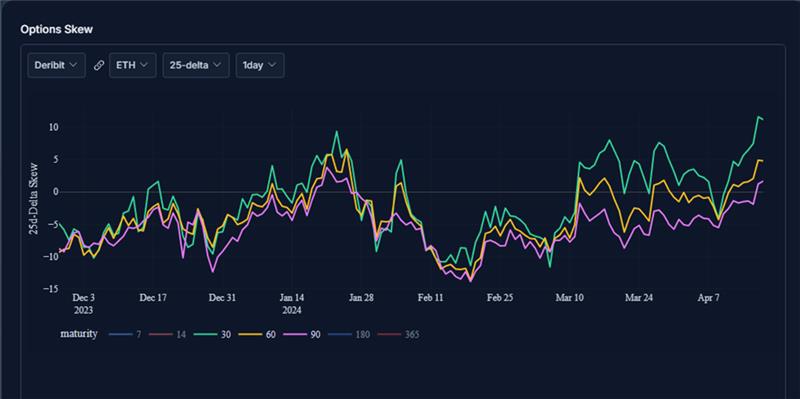This screenshot has height=399, width=800.
Task: Click the Dec 17 axis label
Action: pos(153,298)
